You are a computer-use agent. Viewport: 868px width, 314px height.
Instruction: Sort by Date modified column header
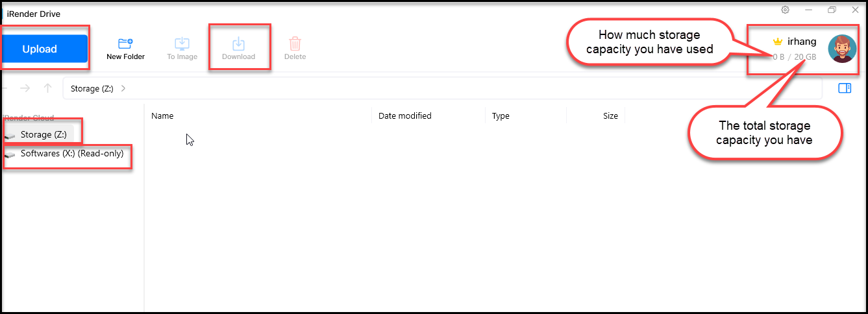click(404, 116)
